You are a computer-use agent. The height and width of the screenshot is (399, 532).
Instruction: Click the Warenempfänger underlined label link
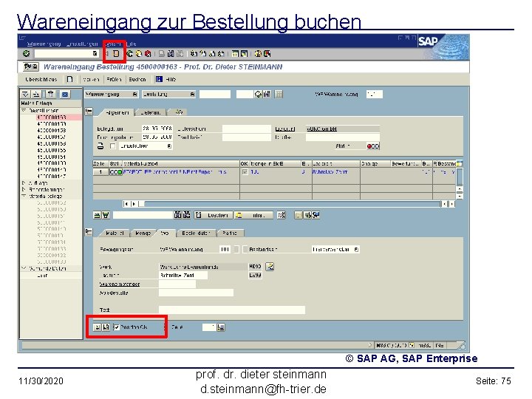120,284
